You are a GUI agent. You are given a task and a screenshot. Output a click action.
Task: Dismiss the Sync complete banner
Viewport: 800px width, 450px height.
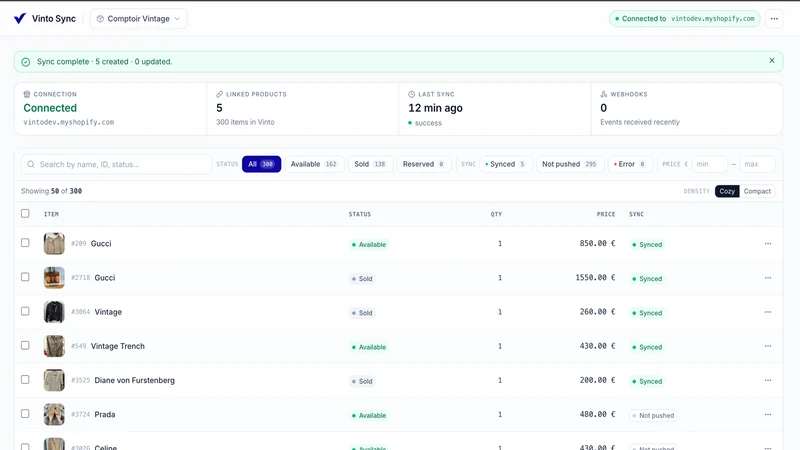click(x=771, y=60)
